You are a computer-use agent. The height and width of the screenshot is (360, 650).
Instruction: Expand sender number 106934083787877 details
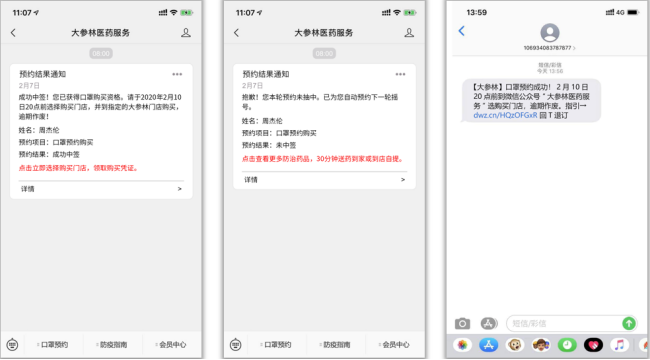550,48
